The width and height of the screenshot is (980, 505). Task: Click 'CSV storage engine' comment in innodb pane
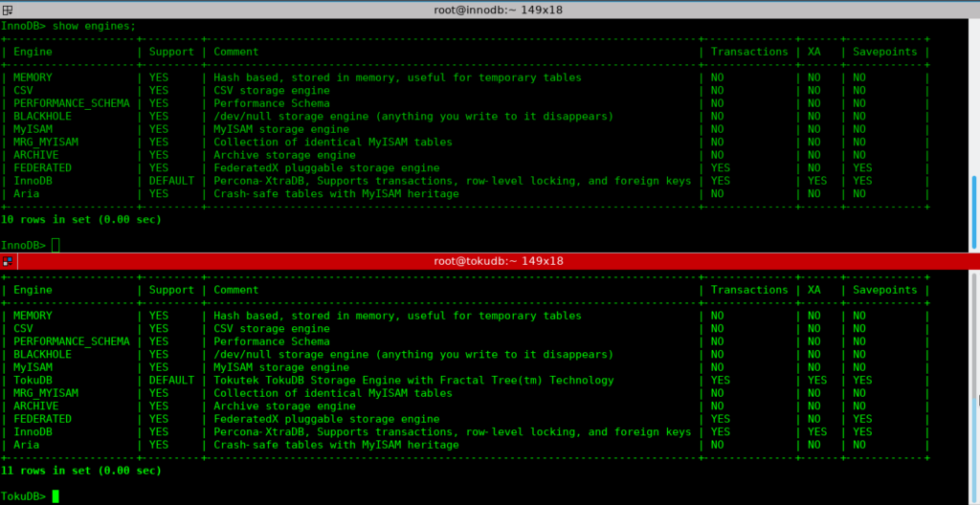(x=271, y=91)
